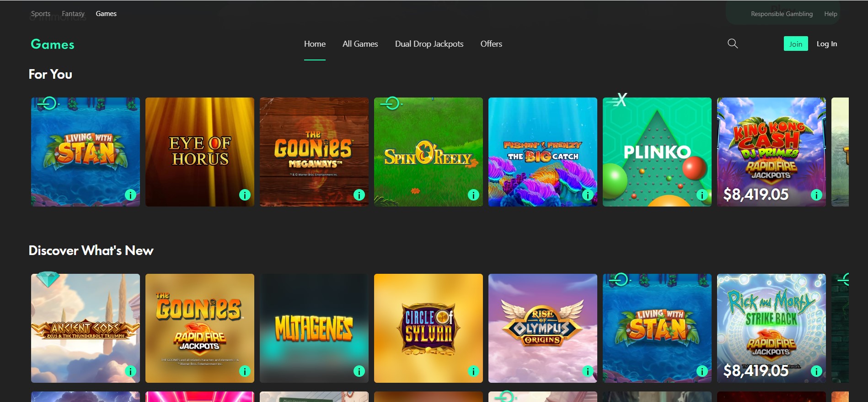
Task: Show info for Goonies Rapidfire Jackpots
Action: (245, 371)
